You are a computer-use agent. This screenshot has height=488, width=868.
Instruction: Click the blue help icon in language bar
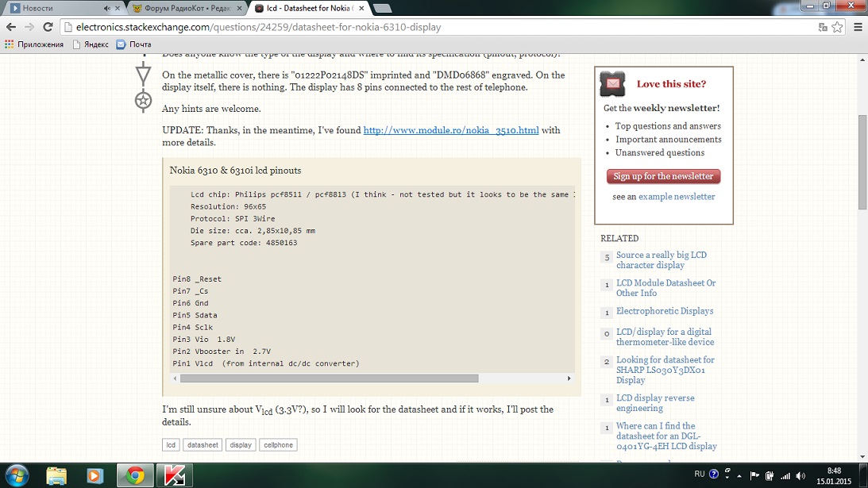click(x=714, y=475)
